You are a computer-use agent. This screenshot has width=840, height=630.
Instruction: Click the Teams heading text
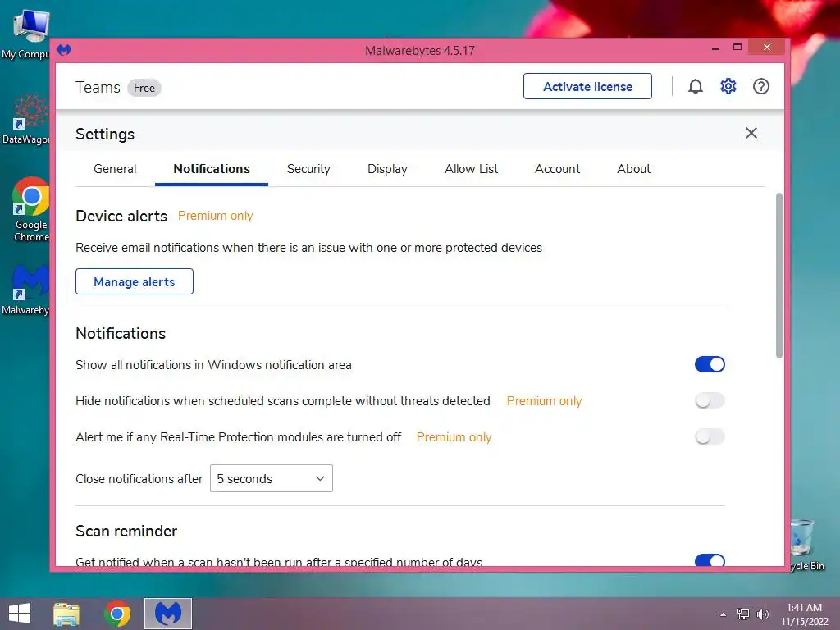pyautogui.click(x=98, y=87)
